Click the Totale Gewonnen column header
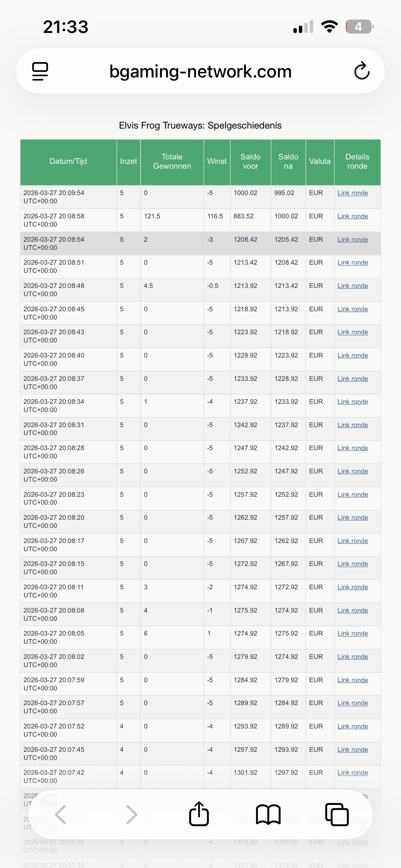This screenshot has width=401, height=868. point(172,161)
